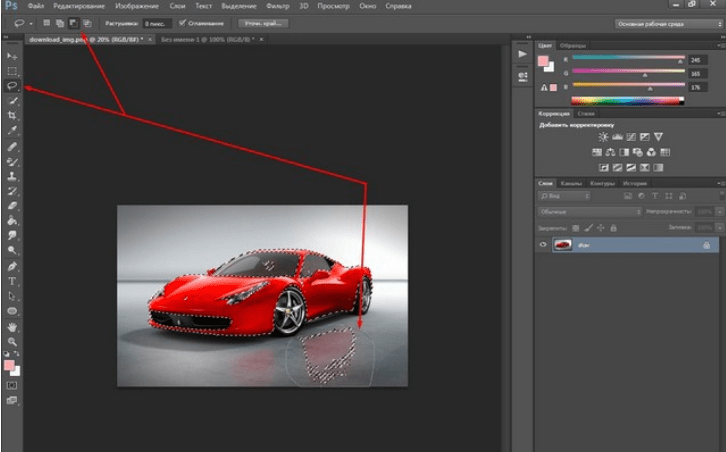Toggle lock position icon
The height and width of the screenshot is (452, 726).
601,228
